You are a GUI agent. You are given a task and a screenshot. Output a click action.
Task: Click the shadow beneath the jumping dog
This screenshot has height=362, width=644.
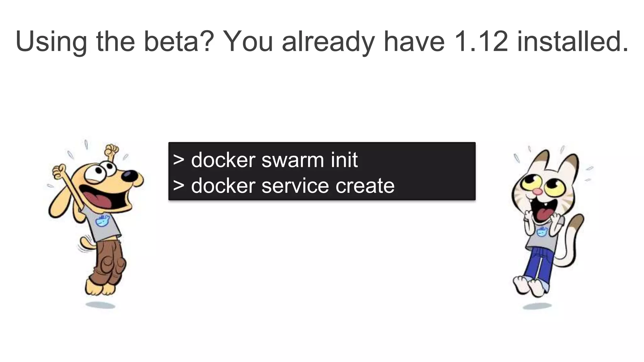click(x=101, y=305)
